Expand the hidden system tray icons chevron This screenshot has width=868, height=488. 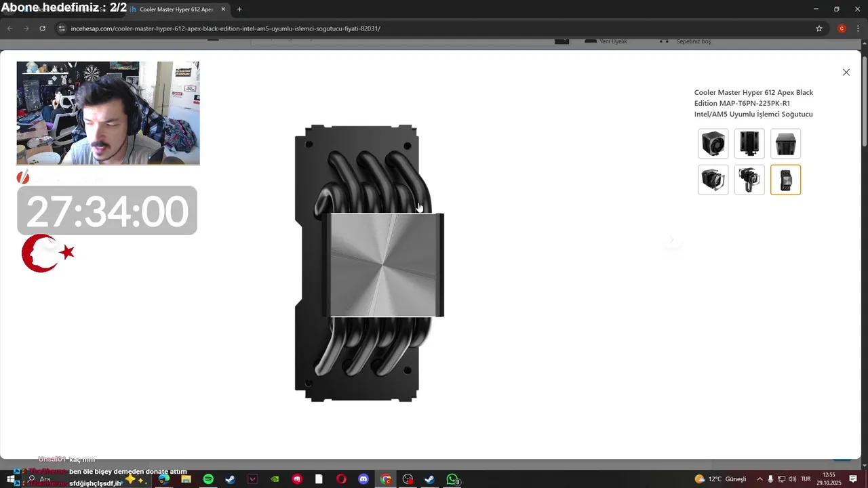click(x=759, y=479)
